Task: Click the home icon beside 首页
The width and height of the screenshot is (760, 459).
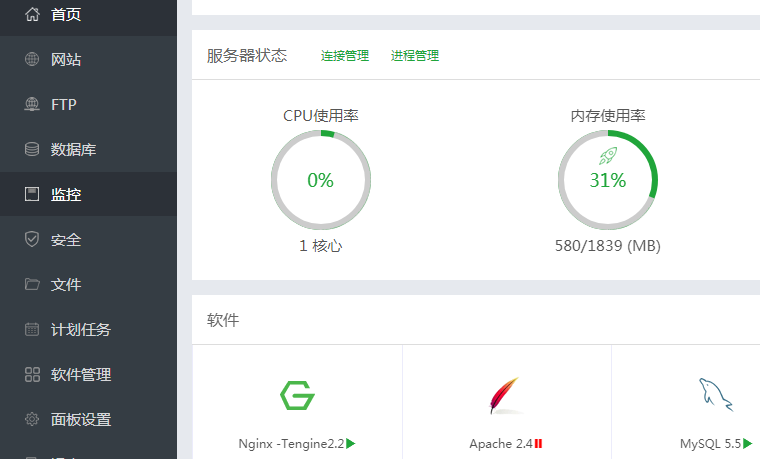Action: click(32, 14)
